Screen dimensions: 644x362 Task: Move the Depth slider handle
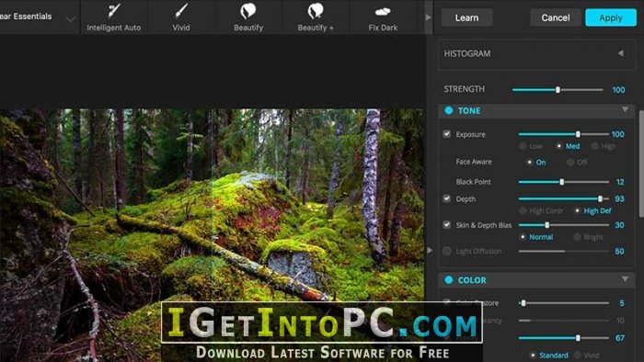pyautogui.click(x=600, y=198)
